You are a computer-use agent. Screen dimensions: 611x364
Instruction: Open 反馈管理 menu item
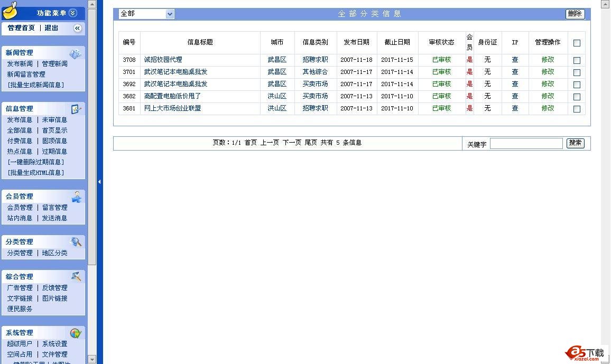(x=54, y=287)
